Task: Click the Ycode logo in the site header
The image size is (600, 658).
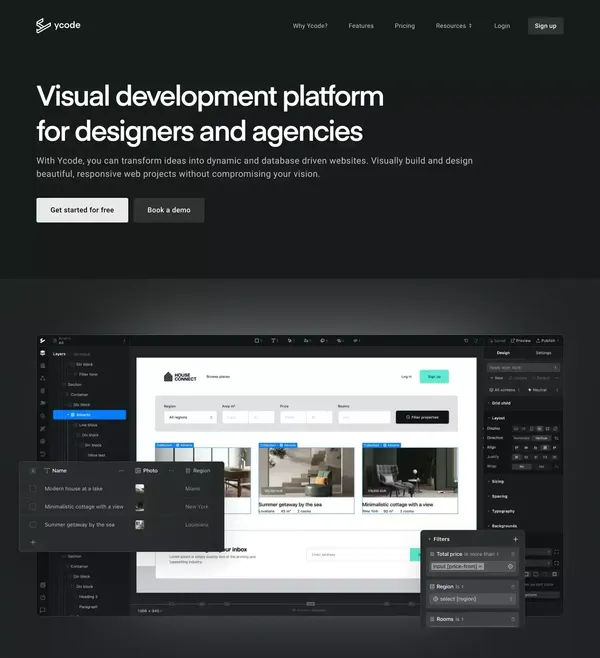Action: (x=58, y=26)
